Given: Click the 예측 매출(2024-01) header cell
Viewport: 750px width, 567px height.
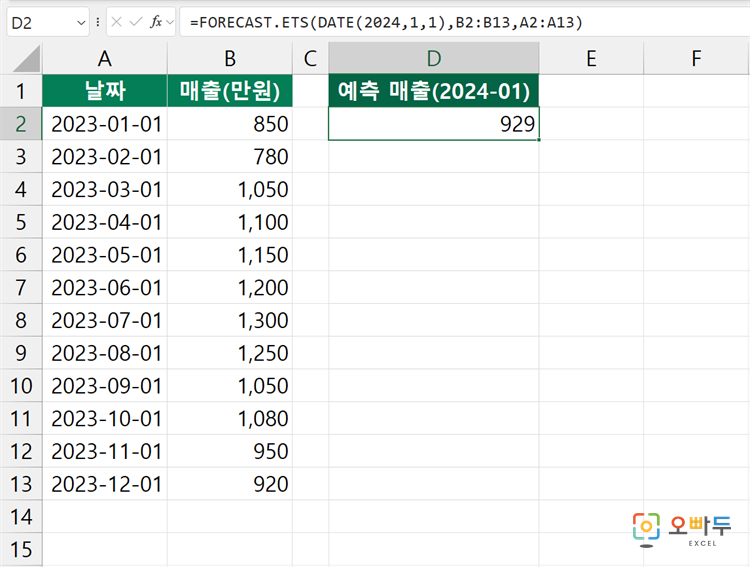Looking at the screenshot, I should coord(434,91).
